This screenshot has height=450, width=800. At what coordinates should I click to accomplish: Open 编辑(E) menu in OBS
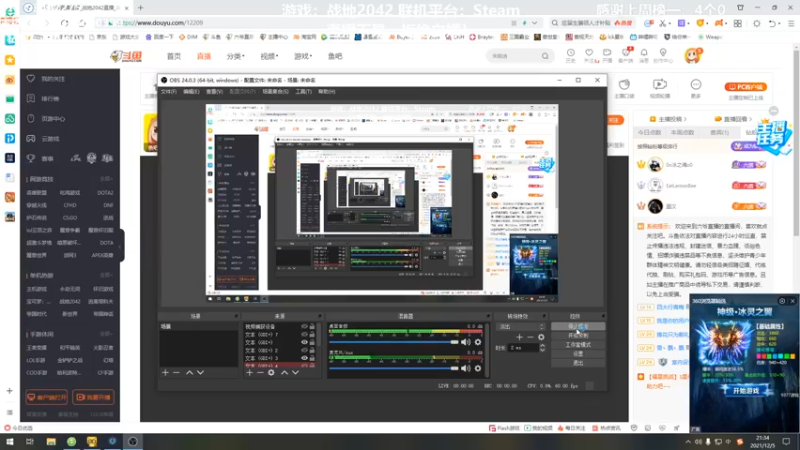pos(191,92)
